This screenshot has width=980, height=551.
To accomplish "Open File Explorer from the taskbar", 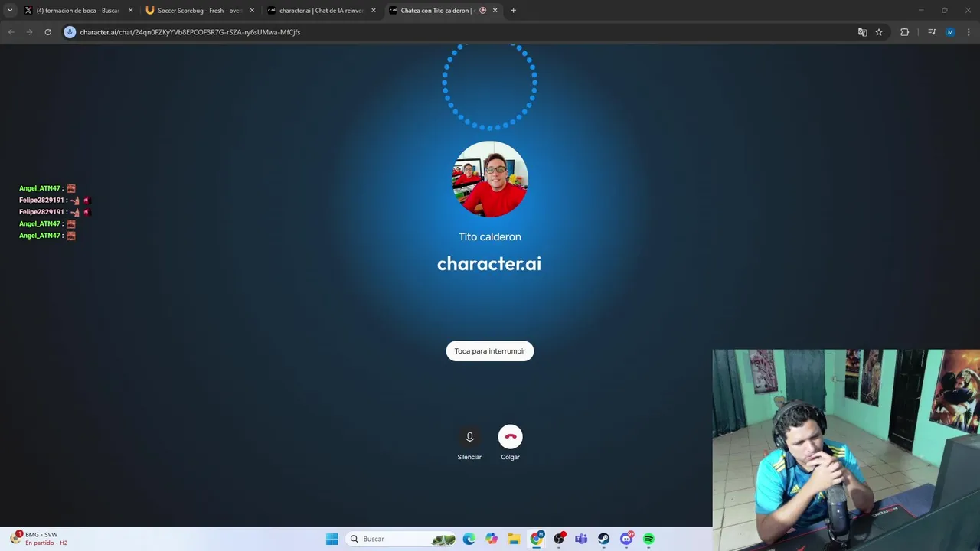I will tap(514, 539).
